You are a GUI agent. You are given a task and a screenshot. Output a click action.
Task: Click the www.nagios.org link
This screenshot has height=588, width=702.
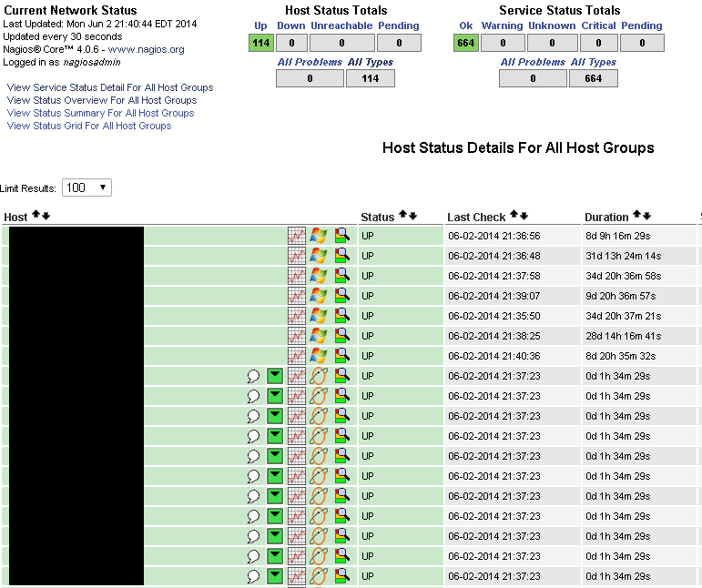coord(146,49)
